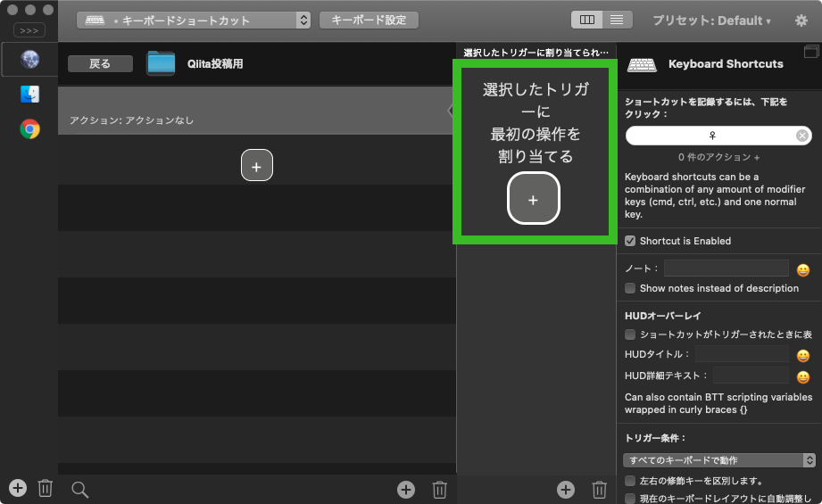The image size is (822, 504).
Task: Open the プリセット: Default menu
Action: coord(711,21)
